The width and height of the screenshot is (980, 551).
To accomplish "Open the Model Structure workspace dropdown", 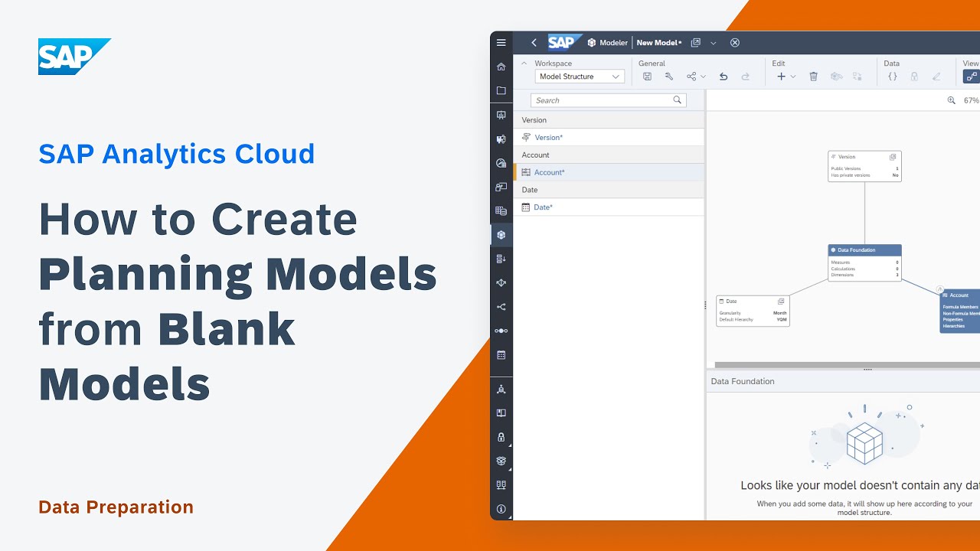I will 580,77.
